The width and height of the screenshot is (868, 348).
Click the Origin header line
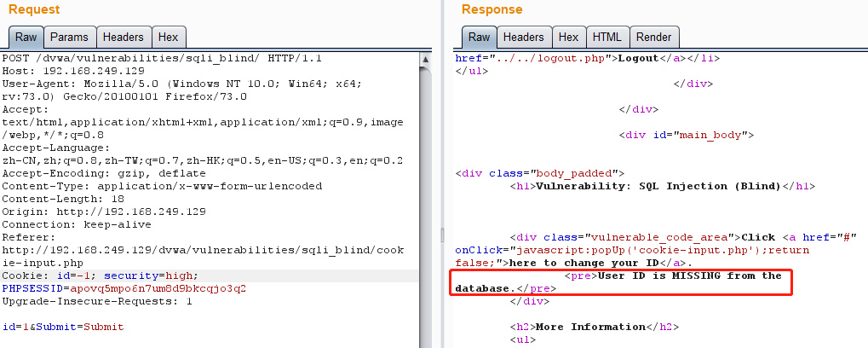(x=104, y=212)
